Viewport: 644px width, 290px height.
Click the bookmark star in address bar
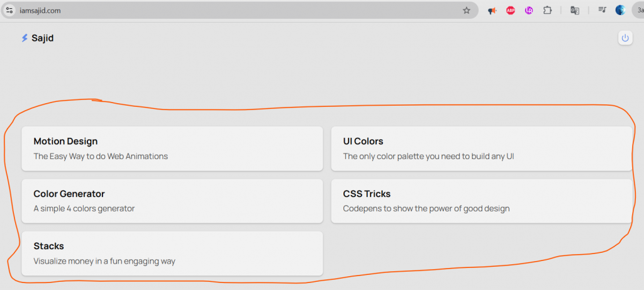point(467,10)
